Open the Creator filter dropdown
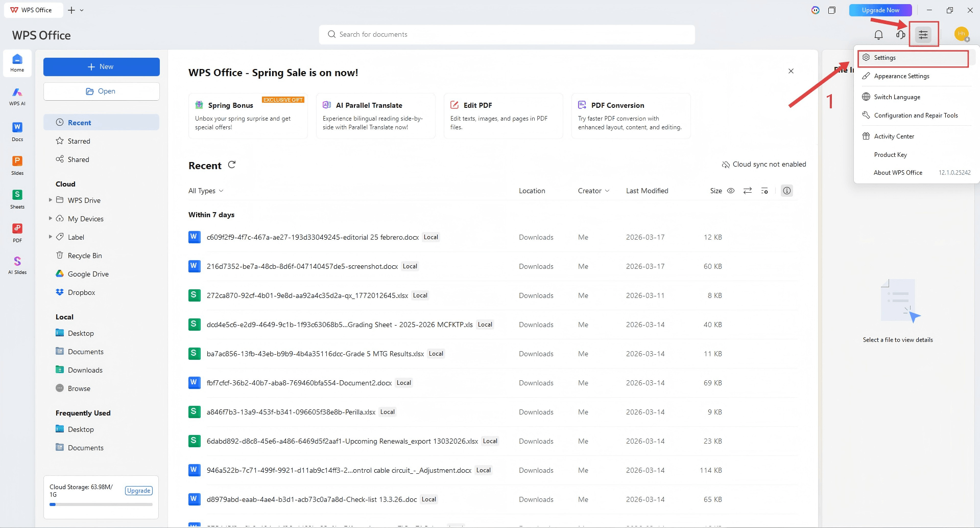Screen dimensions: 980x528 click(x=593, y=191)
